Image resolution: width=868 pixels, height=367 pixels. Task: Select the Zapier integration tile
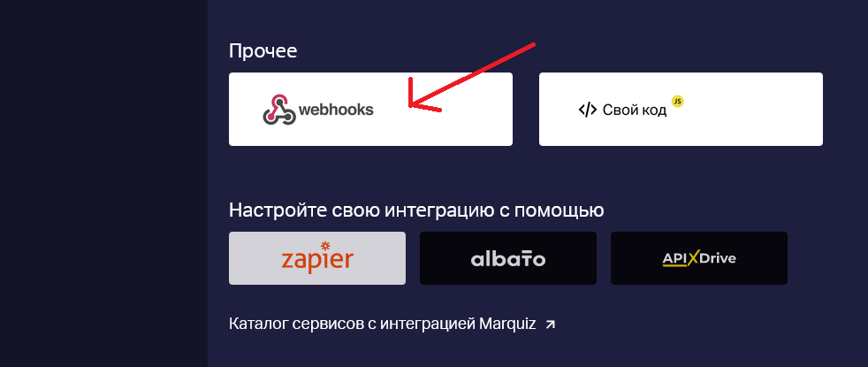click(x=317, y=258)
